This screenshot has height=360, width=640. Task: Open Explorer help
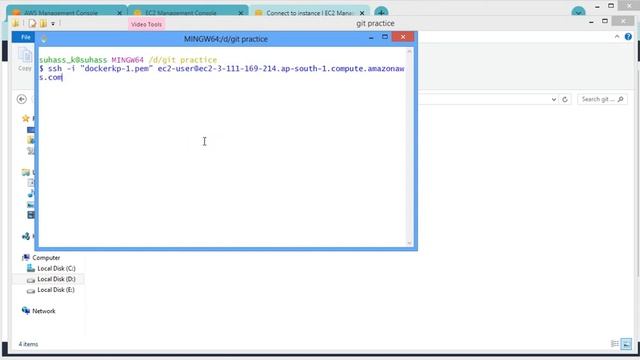tap(628, 37)
